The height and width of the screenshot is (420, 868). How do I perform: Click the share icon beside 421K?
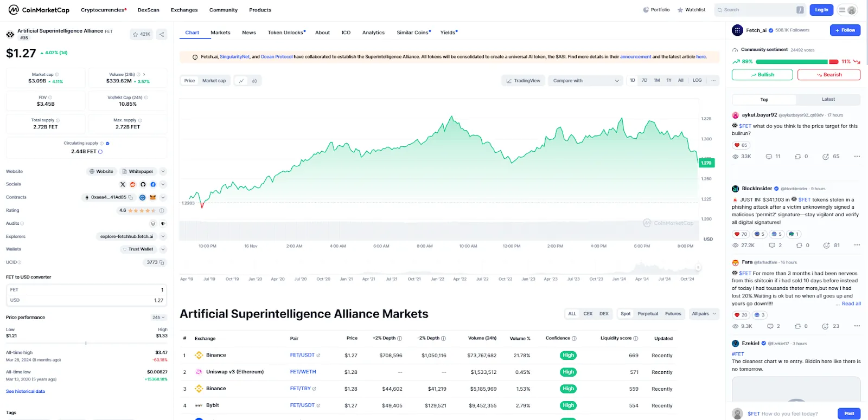[x=161, y=34]
